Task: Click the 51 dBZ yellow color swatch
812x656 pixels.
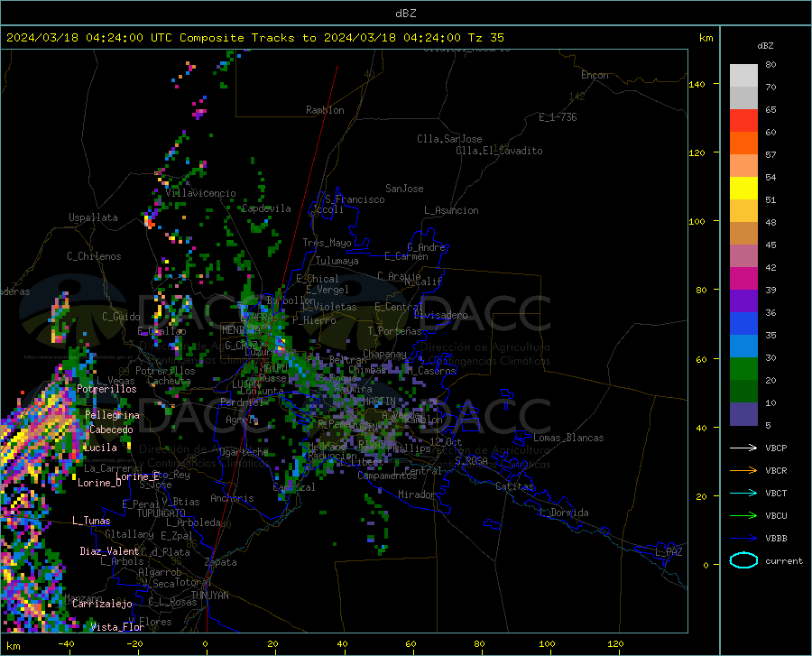Action: click(743, 189)
